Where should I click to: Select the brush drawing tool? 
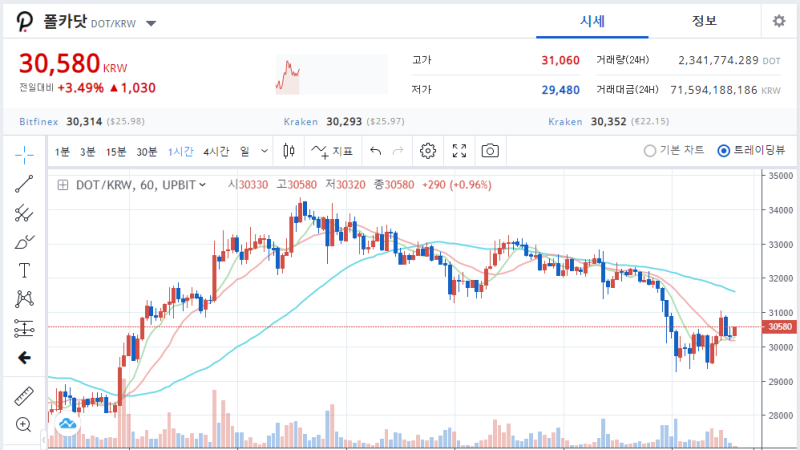(x=24, y=242)
